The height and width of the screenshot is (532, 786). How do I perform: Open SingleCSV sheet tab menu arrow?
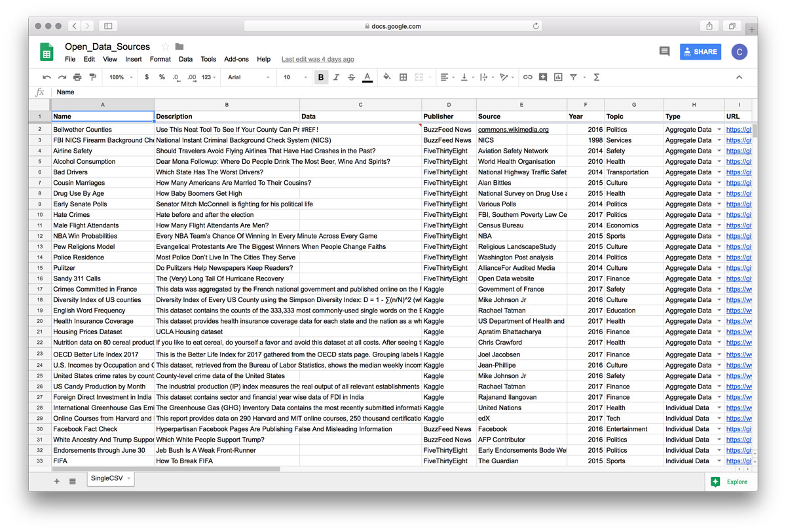tap(128, 479)
